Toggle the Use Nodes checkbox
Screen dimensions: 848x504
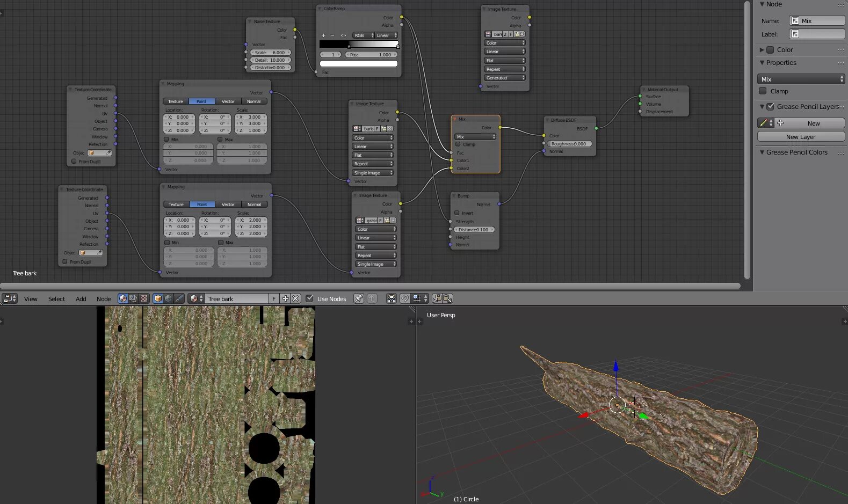[309, 298]
